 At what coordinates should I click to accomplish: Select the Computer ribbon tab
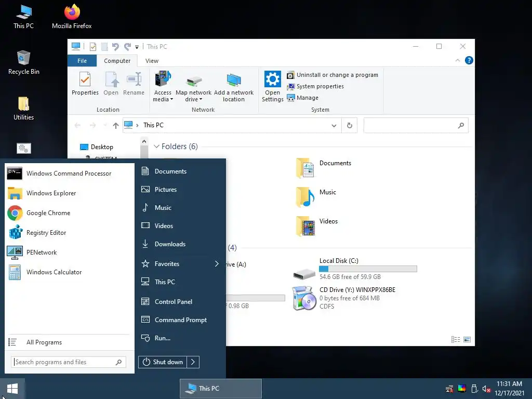(x=117, y=61)
